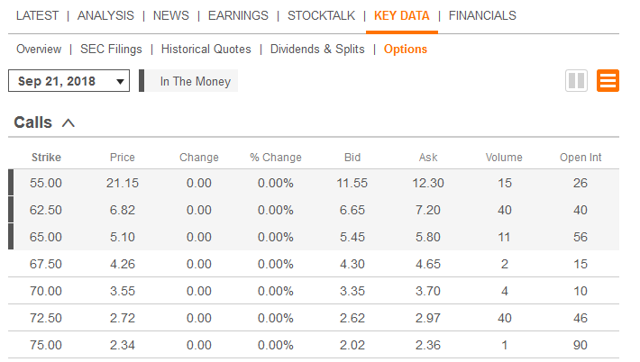Sort by the Ask column header

[428, 157]
